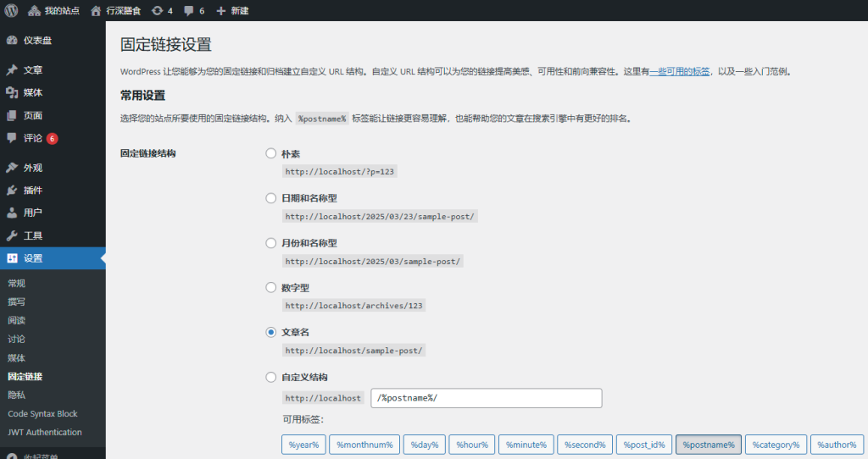Click the WordPress logo icon
Image resolution: width=868 pixels, height=459 pixels.
tap(11, 10)
